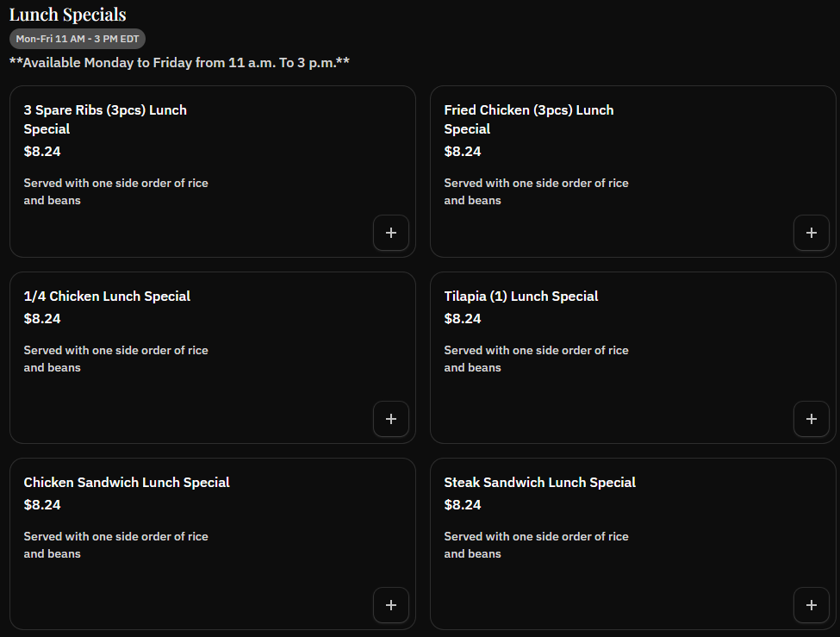Click the availability note about Monday to Friday
This screenshot has width=840, height=637.
coord(178,62)
